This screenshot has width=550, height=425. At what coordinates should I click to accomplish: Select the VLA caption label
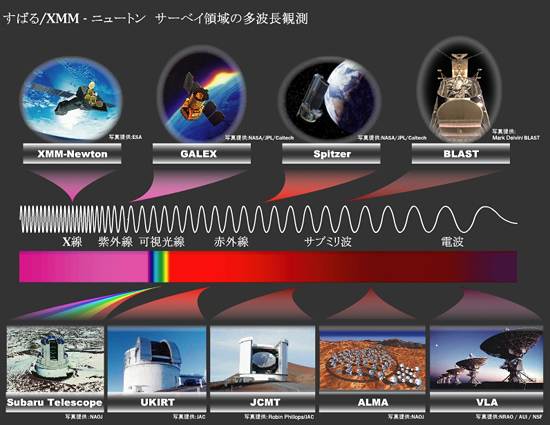tap(486, 402)
